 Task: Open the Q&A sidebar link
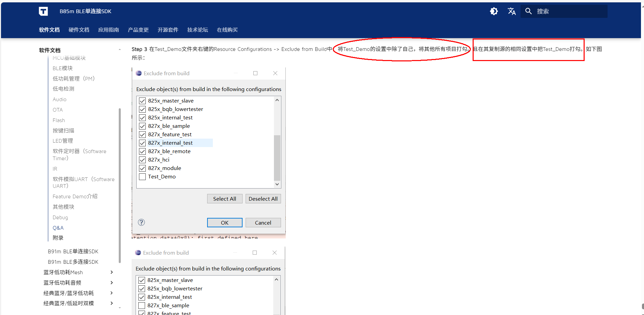tap(58, 228)
